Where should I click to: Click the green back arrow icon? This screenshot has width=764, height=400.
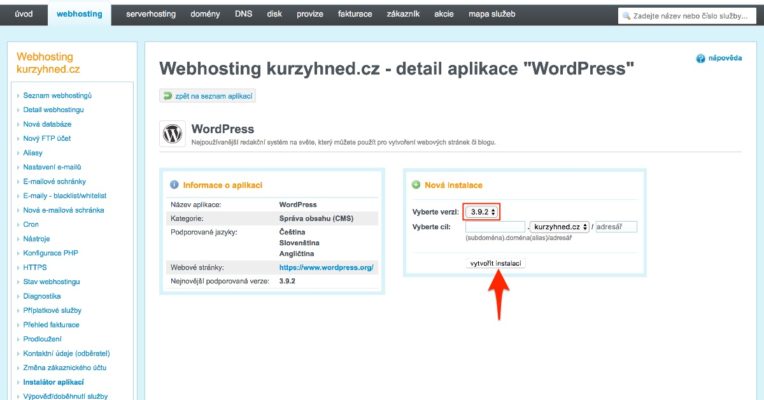(x=168, y=96)
